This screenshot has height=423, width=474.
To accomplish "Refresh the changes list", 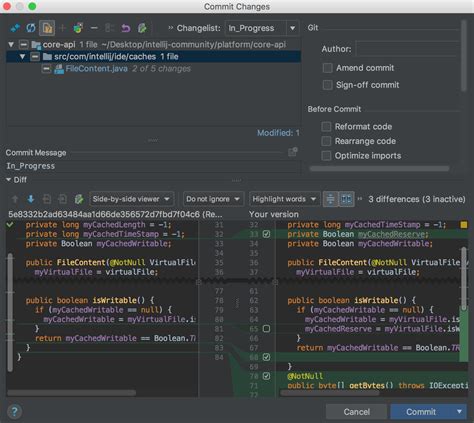I will [31, 28].
